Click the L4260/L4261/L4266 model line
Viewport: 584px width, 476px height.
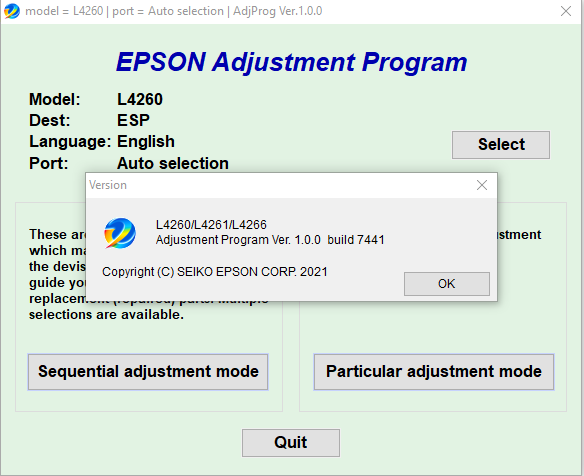tap(211, 225)
